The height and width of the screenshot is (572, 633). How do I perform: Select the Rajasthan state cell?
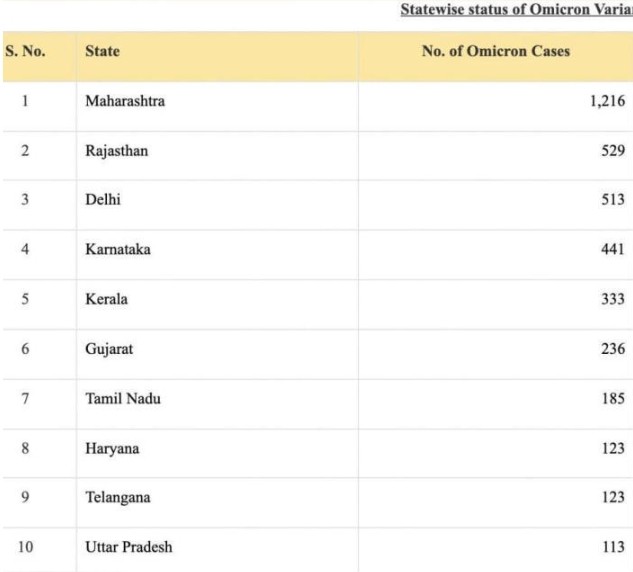tap(116, 151)
